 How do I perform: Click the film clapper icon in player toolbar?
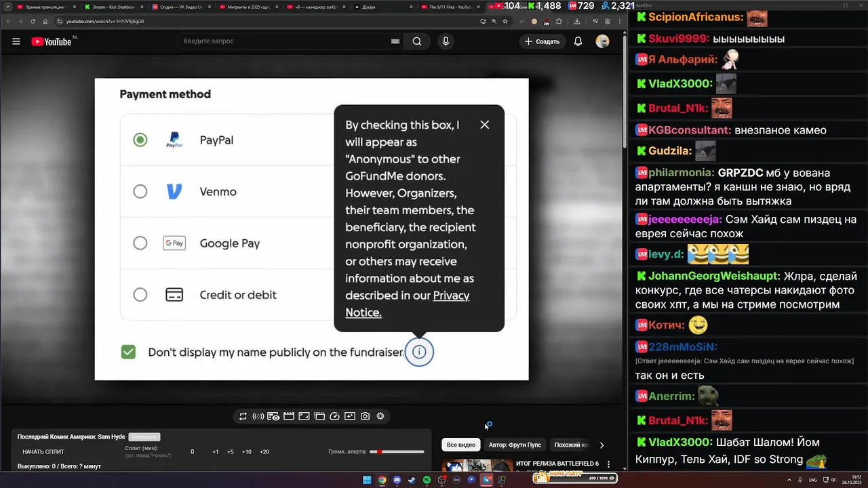pyautogui.click(x=289, y=416)
